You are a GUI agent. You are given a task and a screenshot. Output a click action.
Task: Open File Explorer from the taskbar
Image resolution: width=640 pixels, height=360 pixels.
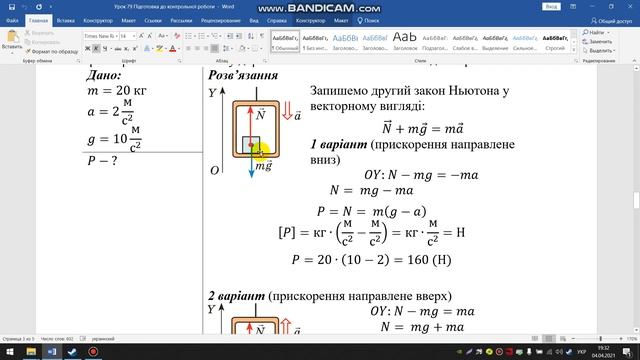(x=31, y=351)
